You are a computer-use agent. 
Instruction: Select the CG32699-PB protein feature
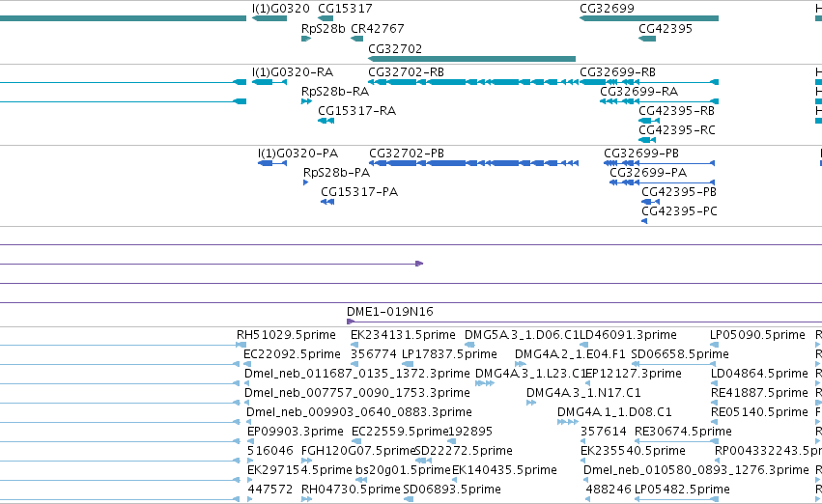660,163
